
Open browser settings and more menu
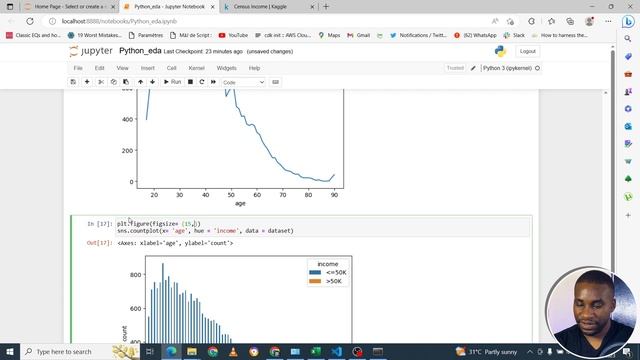pos(608,21)
